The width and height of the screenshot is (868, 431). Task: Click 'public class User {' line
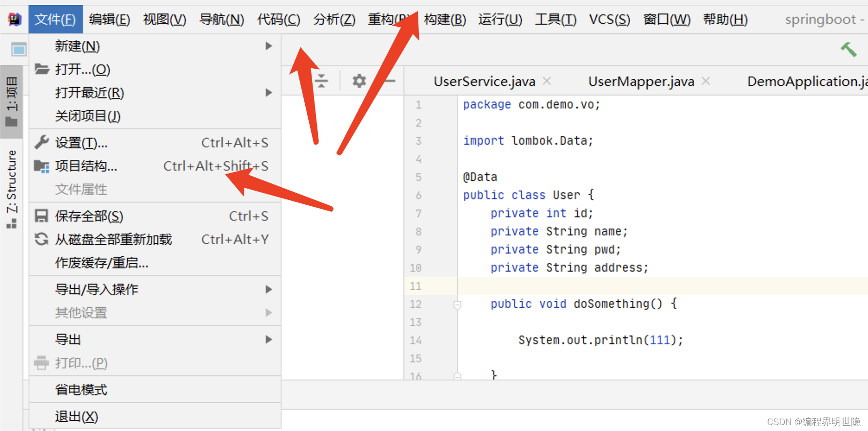tap(529, 195)
